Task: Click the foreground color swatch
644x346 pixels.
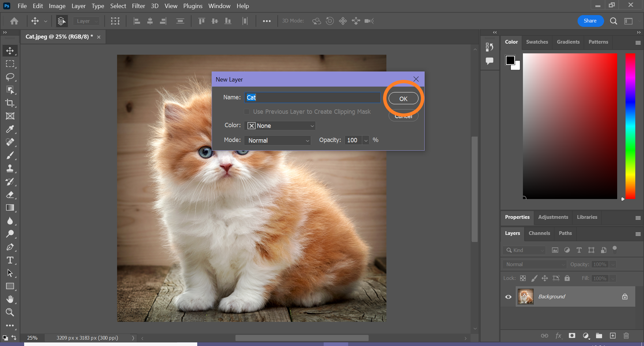Action: (510, 60)
